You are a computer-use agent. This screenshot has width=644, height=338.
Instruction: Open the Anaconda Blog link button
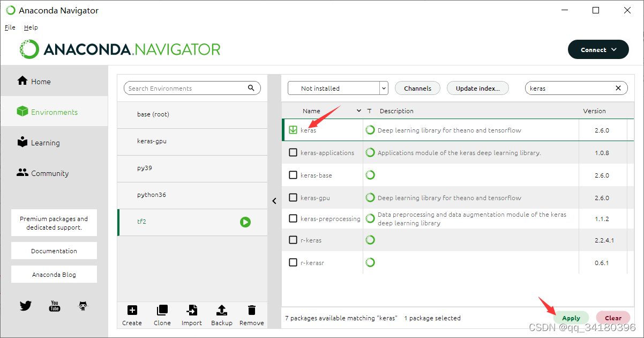coord(54,274)
